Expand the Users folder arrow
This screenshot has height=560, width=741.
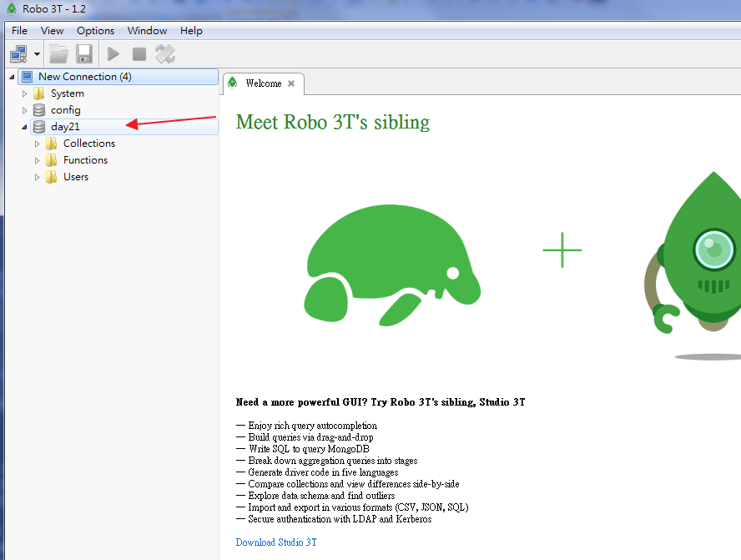click(37, 177)
